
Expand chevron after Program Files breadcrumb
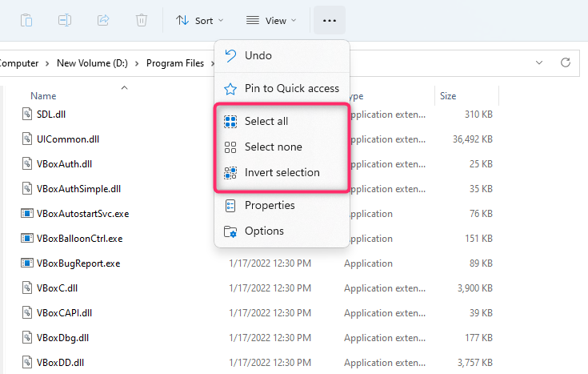click(214, 62)
